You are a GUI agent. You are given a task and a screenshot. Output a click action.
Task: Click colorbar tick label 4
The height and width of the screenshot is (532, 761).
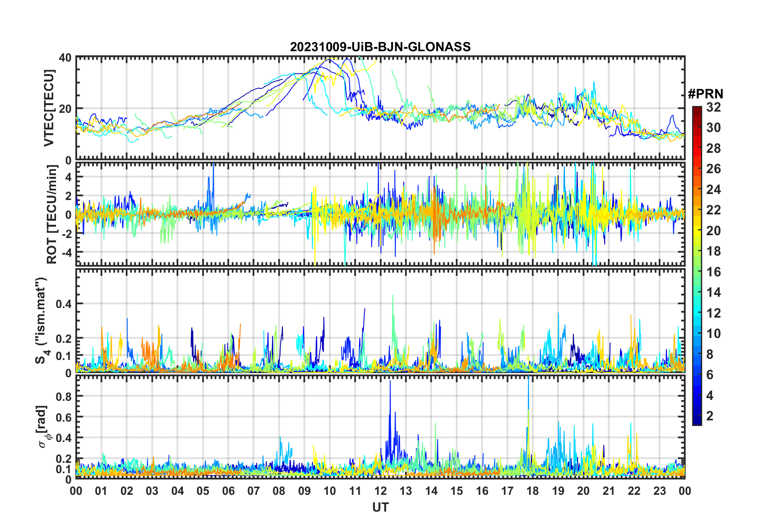(x=710, y=396)
